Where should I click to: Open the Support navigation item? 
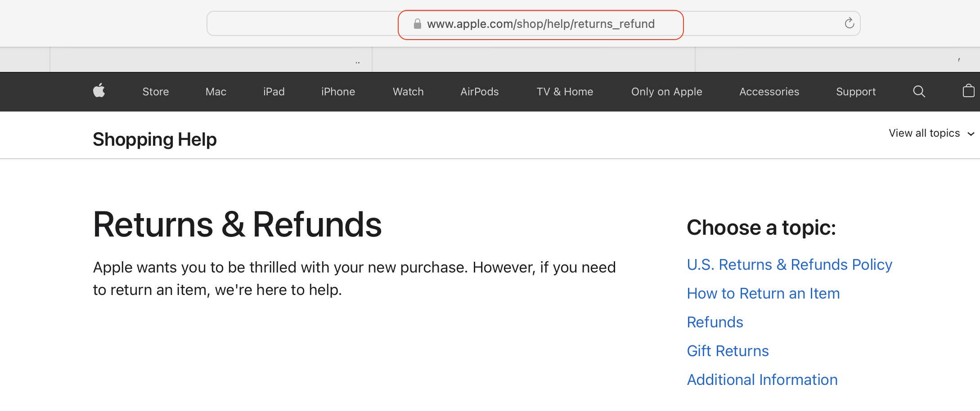[x=855, y=91]
